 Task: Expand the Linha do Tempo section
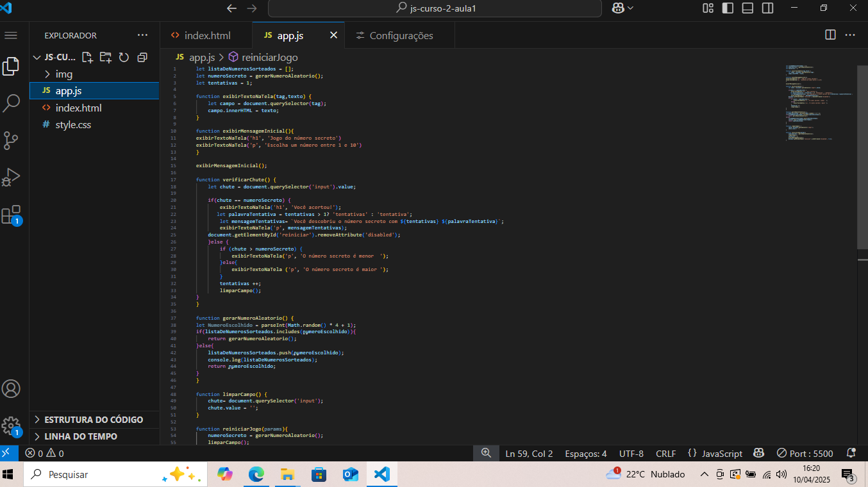[81, 436]
